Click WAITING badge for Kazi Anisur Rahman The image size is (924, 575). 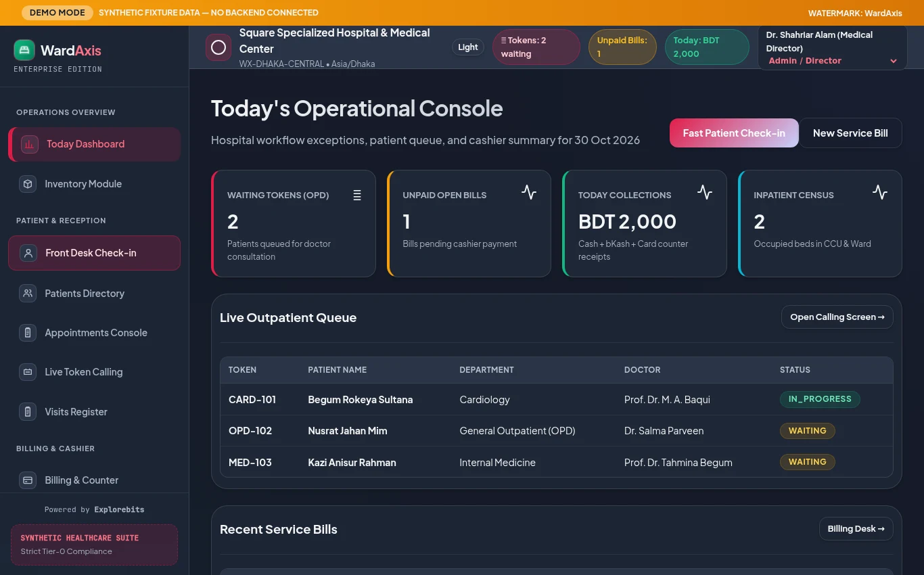pos(808,462)
